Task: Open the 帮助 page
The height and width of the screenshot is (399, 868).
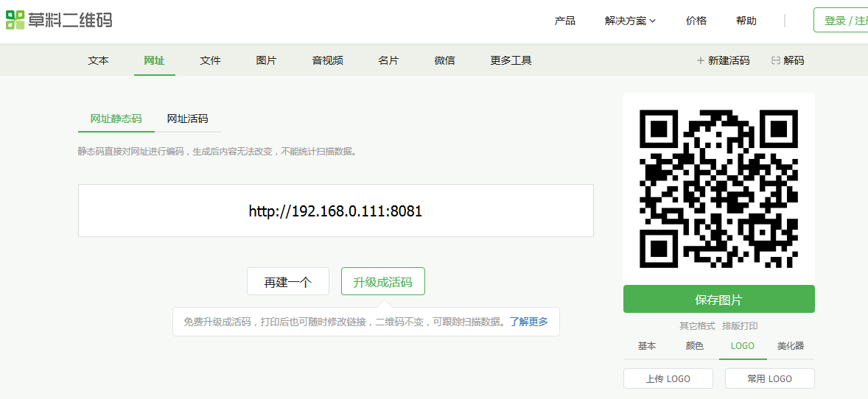Action: click(746, 21)
